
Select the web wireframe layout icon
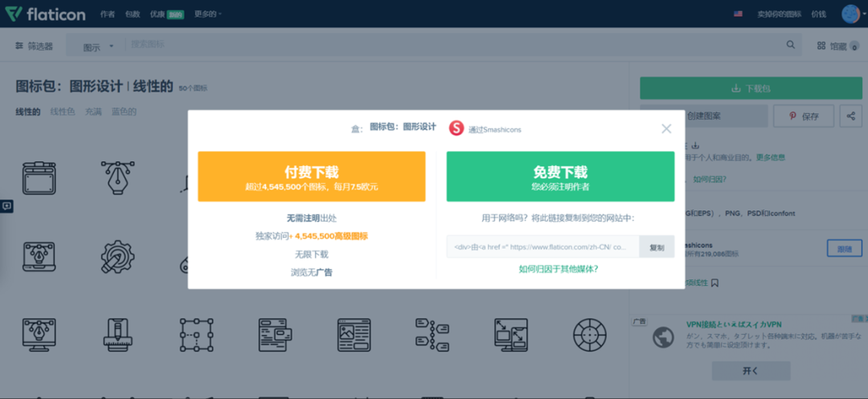[275, 335]
